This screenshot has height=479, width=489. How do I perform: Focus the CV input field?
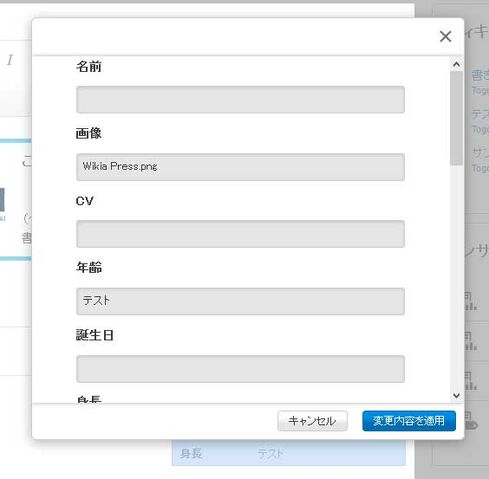[240, 234]
